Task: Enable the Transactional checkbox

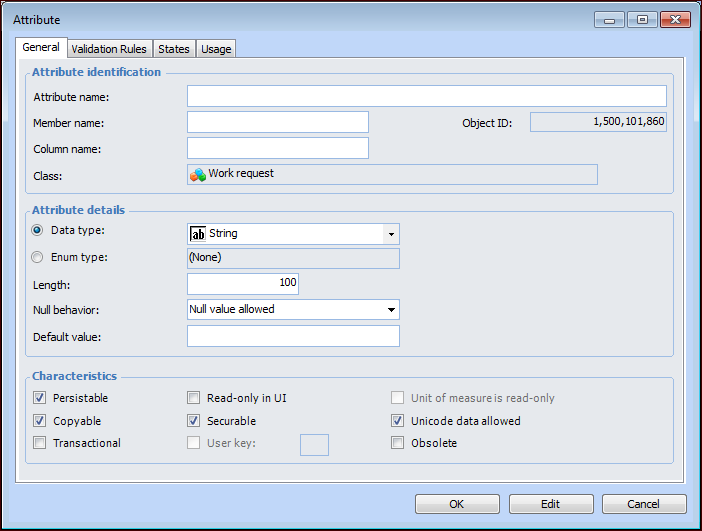Action: tap(39, 443)
